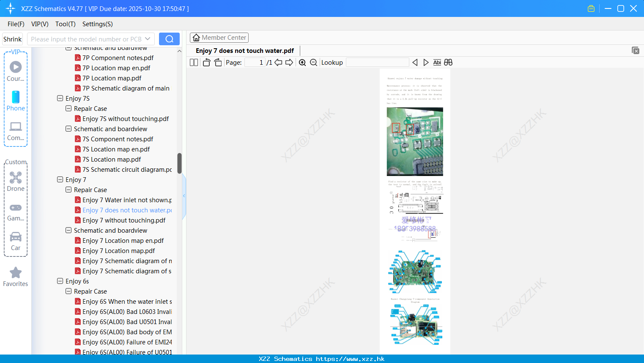Open the VIP(V) menu
The image size is (644, 363).
[x=40, y=24]
